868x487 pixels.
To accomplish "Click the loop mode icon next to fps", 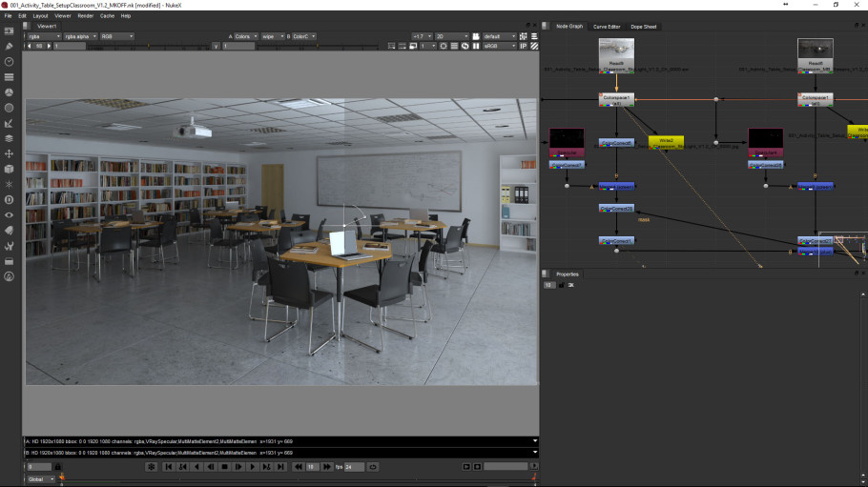I will 373,467.
